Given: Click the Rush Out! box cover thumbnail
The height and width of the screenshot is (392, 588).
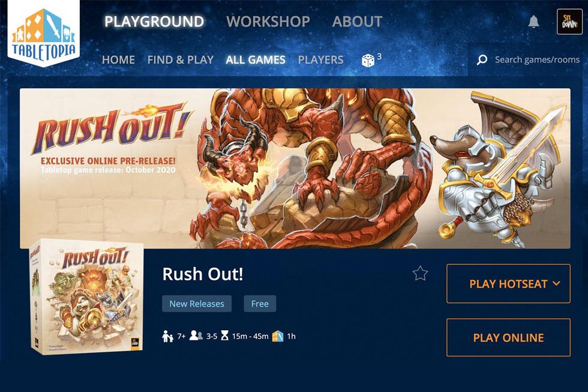Looking at the screenshot, I should point(86,297).
